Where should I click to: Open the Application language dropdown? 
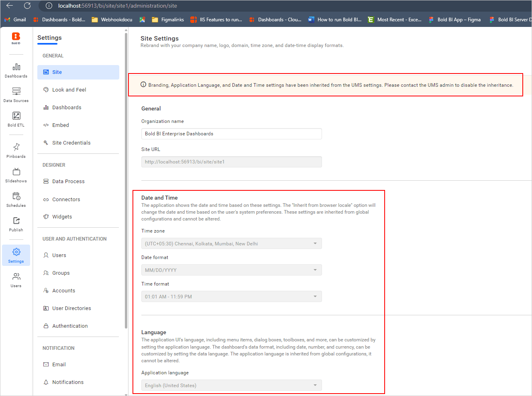(x=231, y=385)
